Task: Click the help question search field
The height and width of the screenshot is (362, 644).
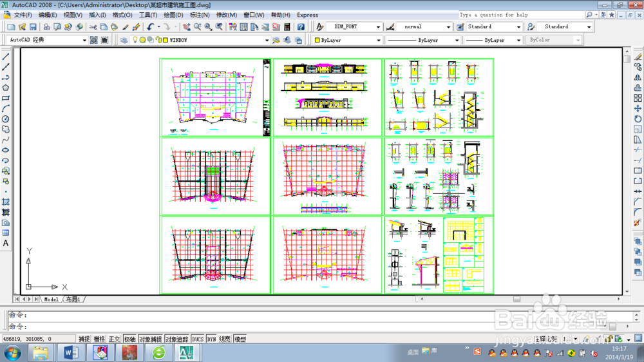Action: pos(520,15)
